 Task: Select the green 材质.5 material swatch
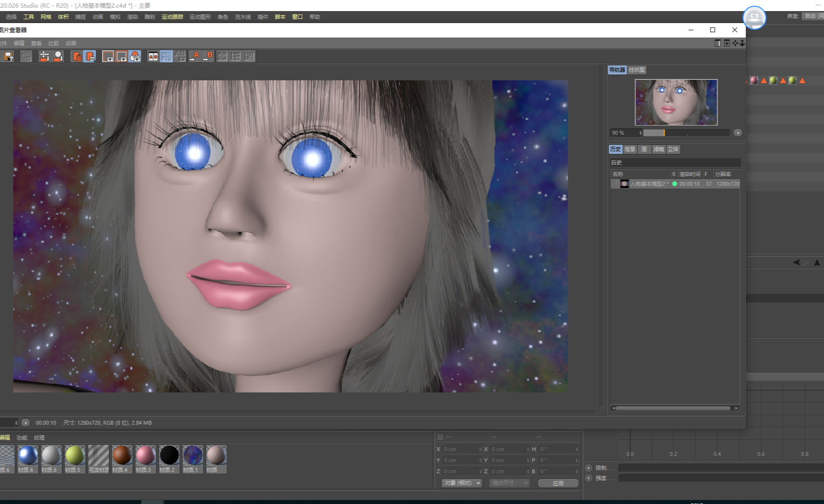click(x=75, y=459)
